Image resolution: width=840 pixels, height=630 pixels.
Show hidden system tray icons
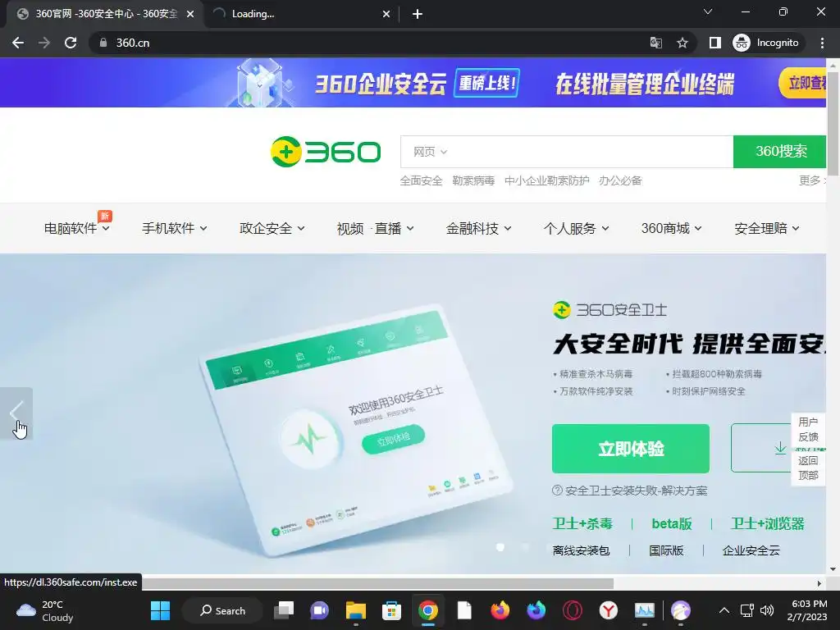point(724,610)
